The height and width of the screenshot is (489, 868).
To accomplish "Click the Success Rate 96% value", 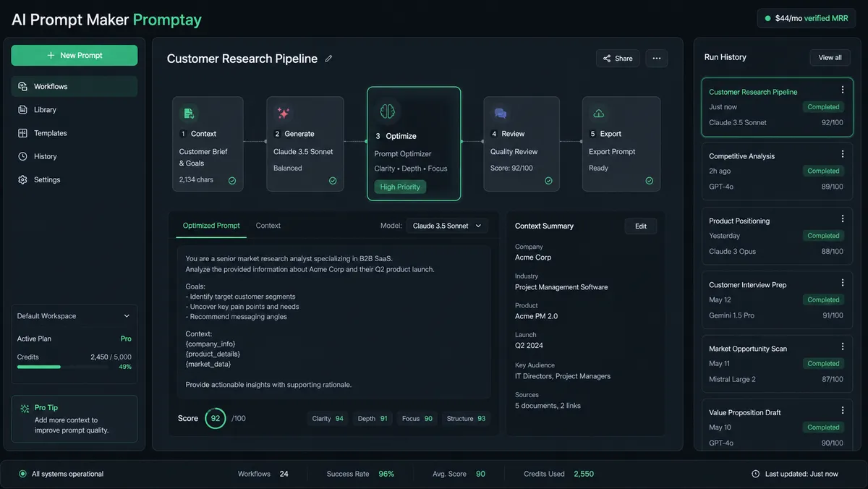I will click(386, 474).
